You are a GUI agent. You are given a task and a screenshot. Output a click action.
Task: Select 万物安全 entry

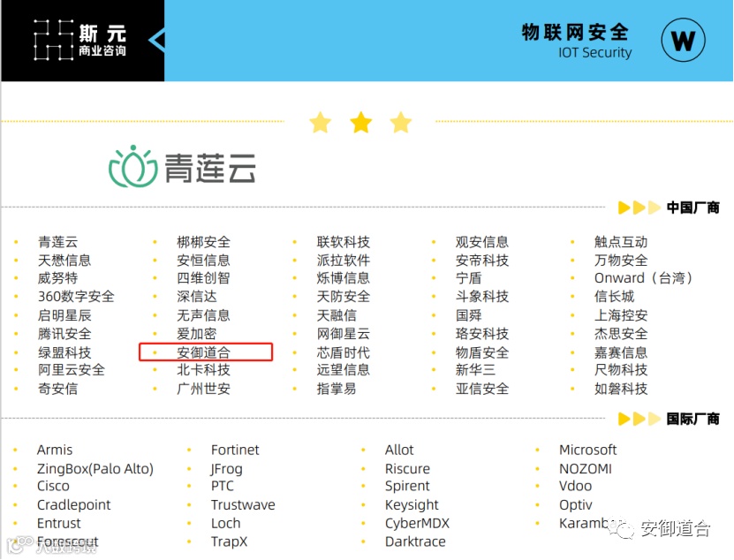coord(621,261)
